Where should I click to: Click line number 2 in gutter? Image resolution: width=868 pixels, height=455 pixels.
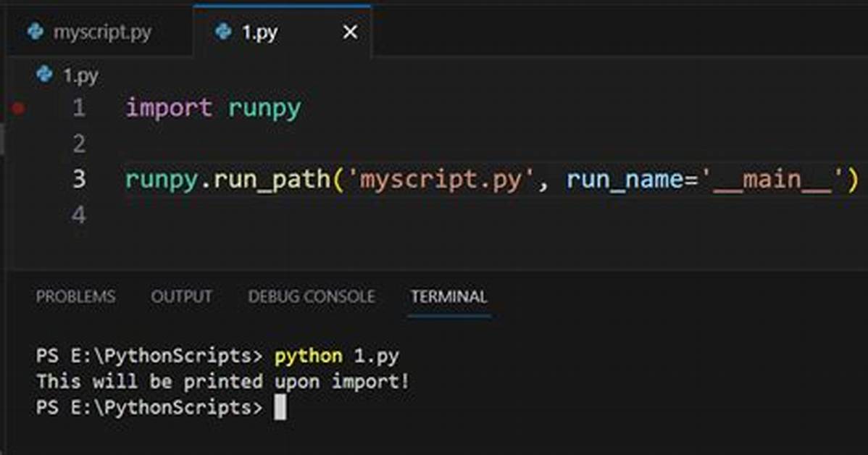point(79,144)
